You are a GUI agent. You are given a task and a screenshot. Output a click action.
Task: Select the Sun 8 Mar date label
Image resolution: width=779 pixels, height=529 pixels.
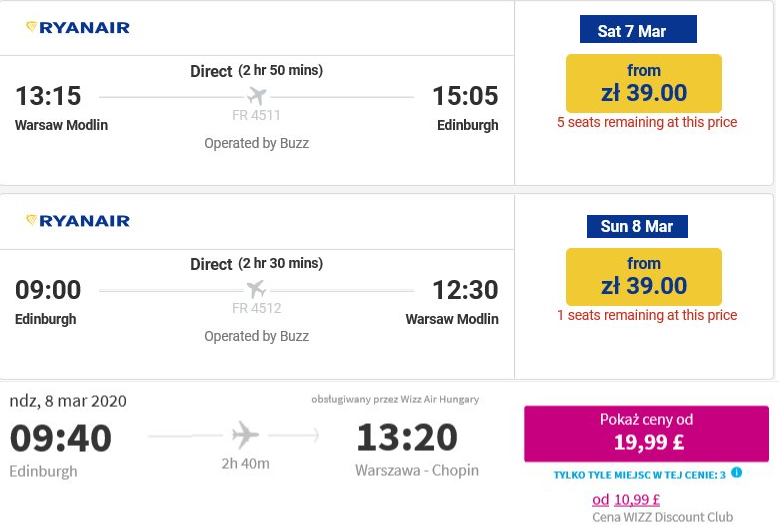coord(637,227)
